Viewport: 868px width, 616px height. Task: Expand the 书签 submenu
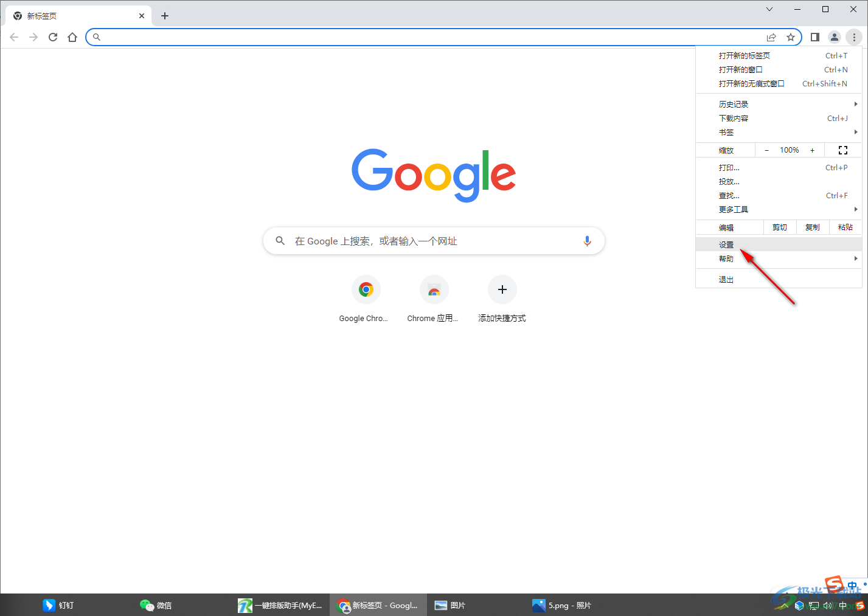779,132
